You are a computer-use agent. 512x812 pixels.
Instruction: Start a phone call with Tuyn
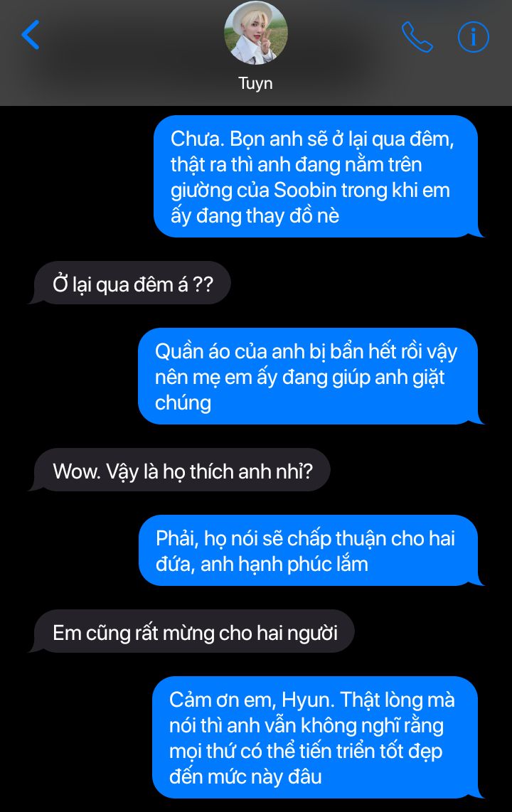point(417,37)
